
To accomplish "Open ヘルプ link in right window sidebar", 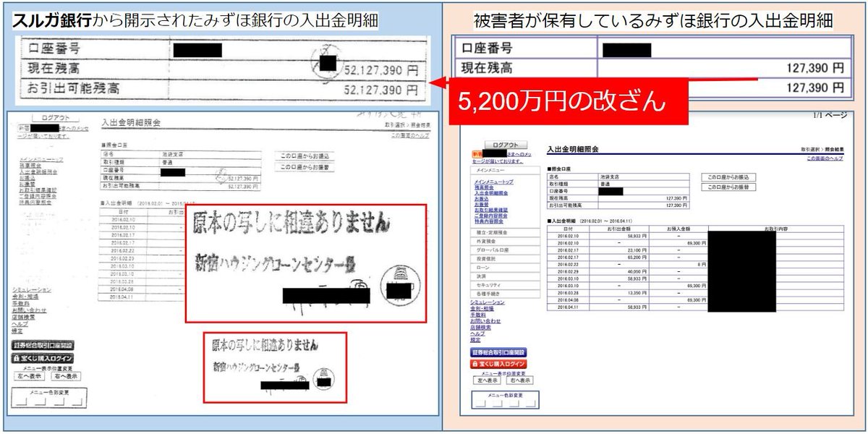I will (x=478, y=333).
